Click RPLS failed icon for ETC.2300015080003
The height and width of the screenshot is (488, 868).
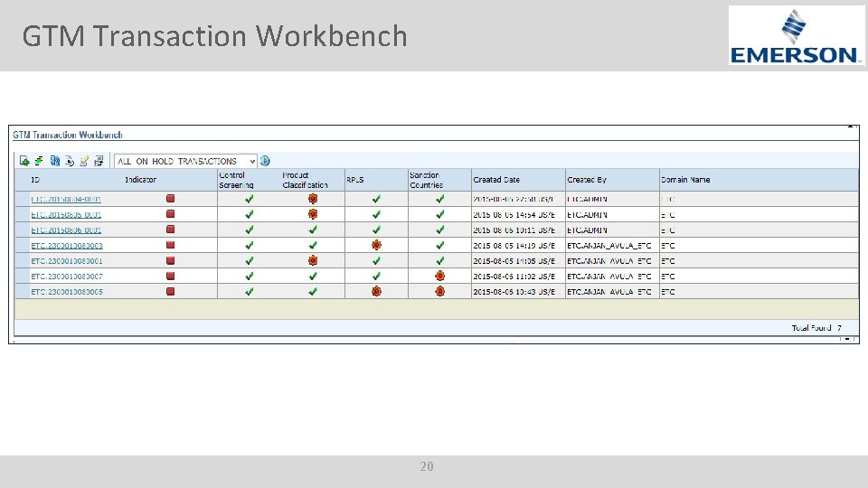376,245
